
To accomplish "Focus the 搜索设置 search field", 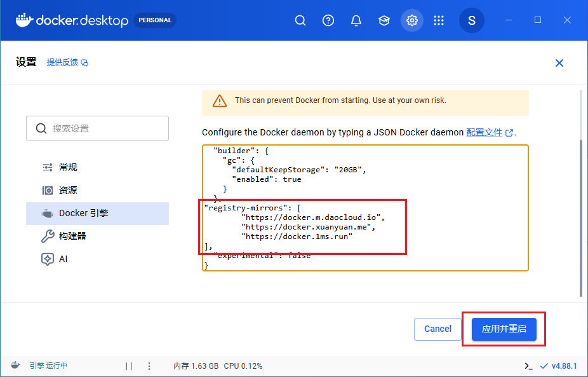I will coord(98,128).
